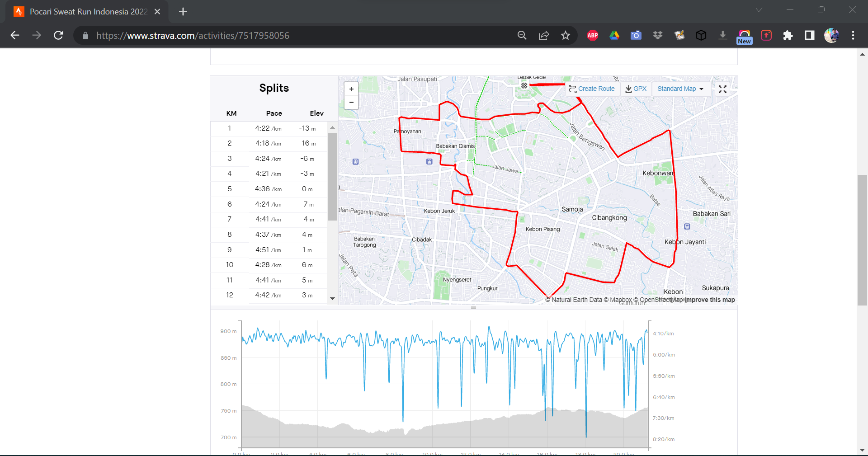Zoom out on the route map
The height and width of the screenshot is (456, 868).
click(x=351, y=103)
